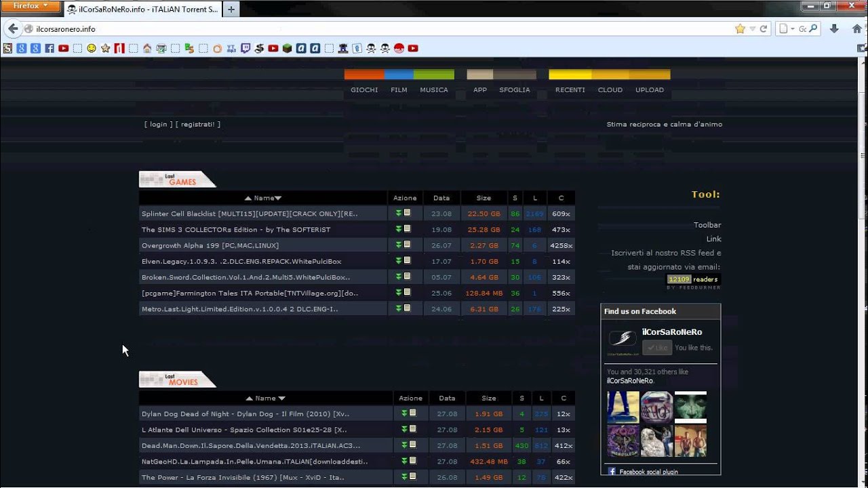Open the Facebook bookmark in bookmarks toolbar

[x=50, y=48]
